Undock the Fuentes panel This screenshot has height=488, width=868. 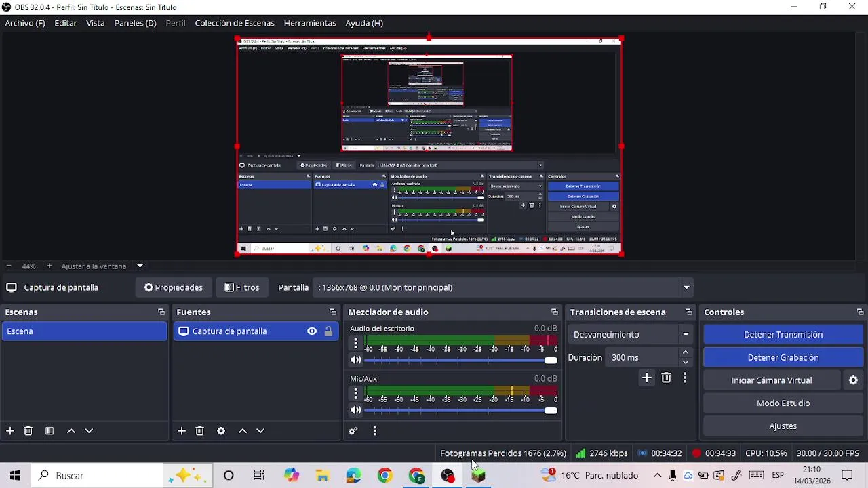click(333, 312)
